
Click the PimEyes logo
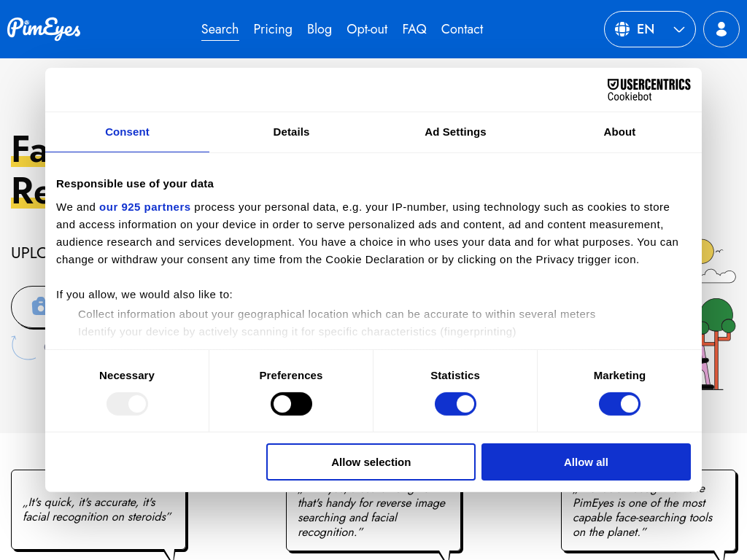coord(44,28)
